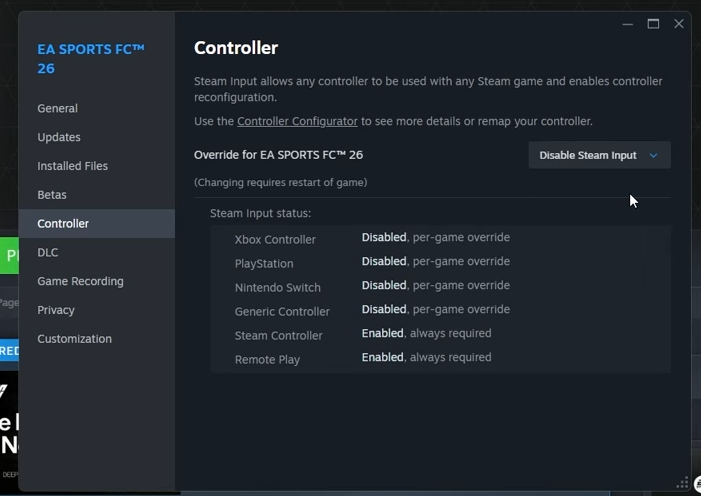Open the DLC section

(48, 253)
